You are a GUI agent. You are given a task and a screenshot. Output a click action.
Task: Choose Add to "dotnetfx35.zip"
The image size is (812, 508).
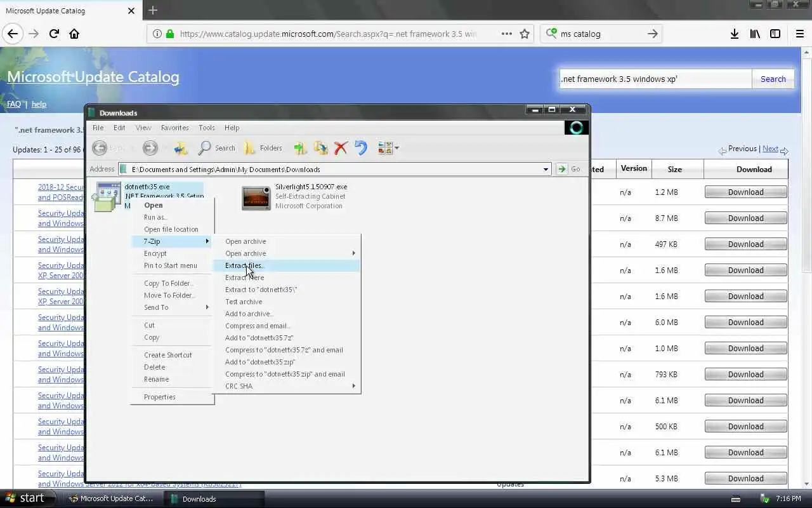(286, 362)
